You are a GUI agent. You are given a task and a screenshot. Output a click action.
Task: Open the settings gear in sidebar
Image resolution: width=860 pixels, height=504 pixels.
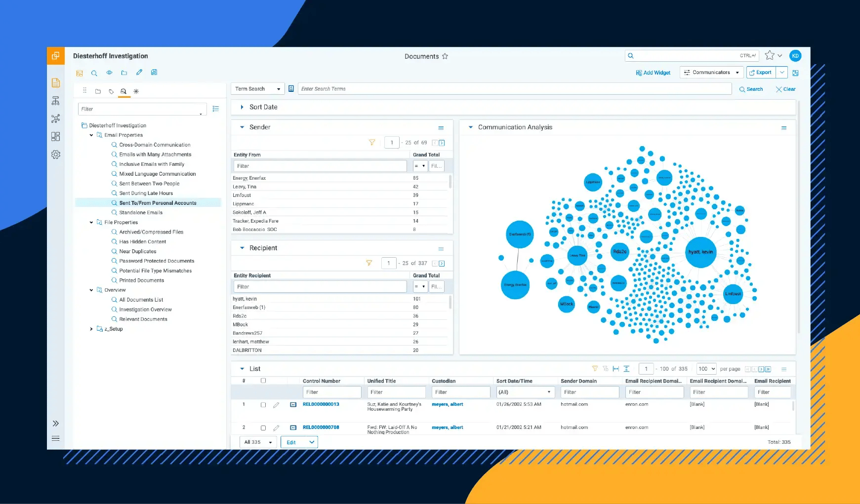click(56, 155)
